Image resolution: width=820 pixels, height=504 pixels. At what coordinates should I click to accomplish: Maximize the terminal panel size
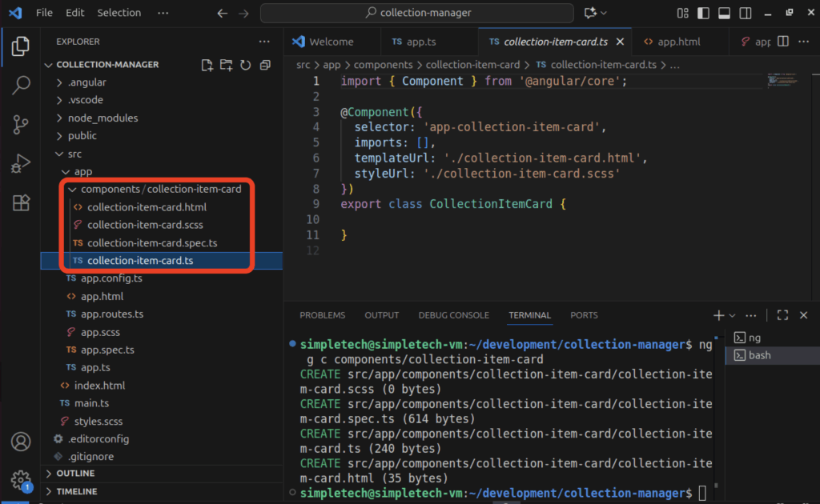(x=783, y=315)
